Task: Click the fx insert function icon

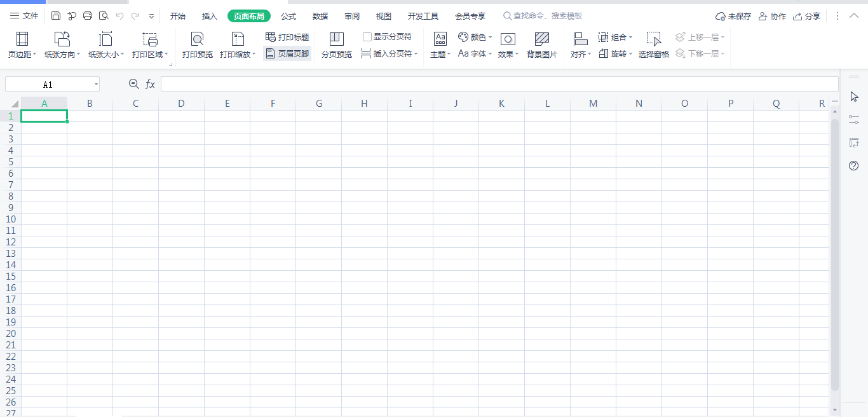Action: pos(151,84)
